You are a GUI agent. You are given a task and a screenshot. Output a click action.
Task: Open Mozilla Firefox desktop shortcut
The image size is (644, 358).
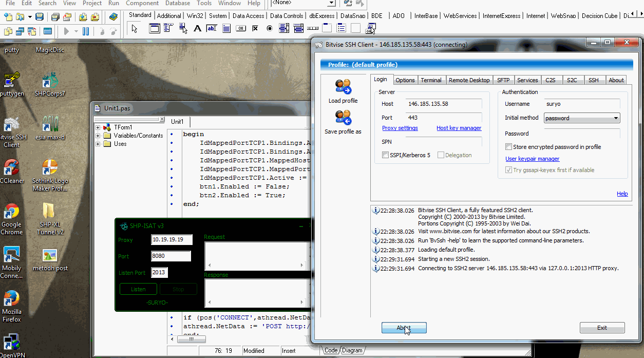(11, 307)
